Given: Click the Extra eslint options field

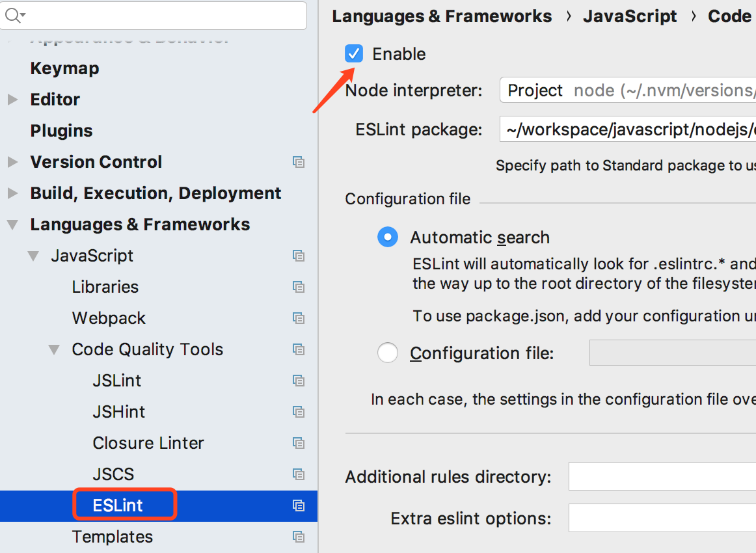Looking at the screenshot, I should pos(662,519).
